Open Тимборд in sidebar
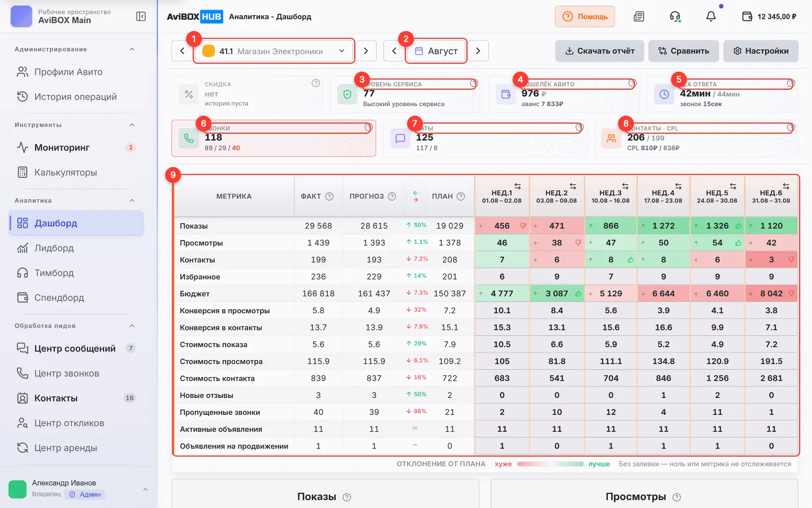812x508 pixels. tap(76, 273)
